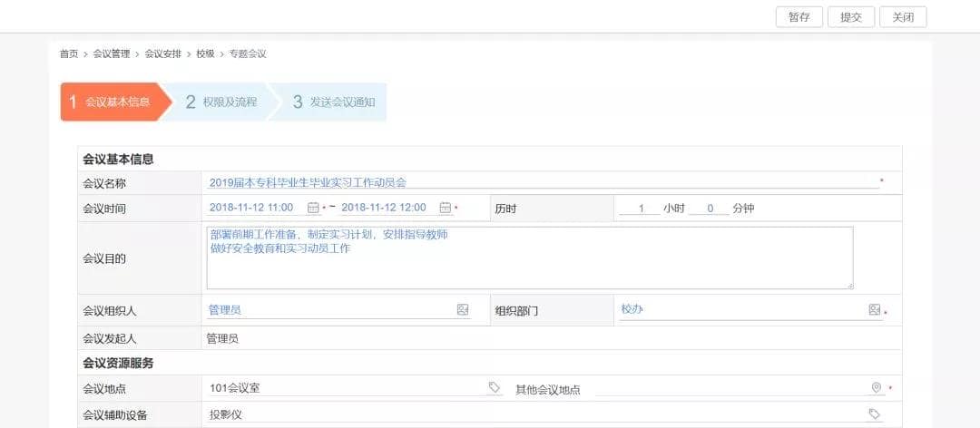Click 会议组织人 field showing 管理员

click(338, 310)
